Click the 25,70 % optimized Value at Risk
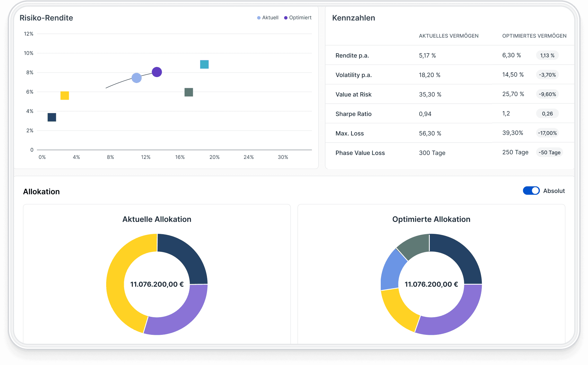The width and height of the screenshot is (588, 365). 513,94
